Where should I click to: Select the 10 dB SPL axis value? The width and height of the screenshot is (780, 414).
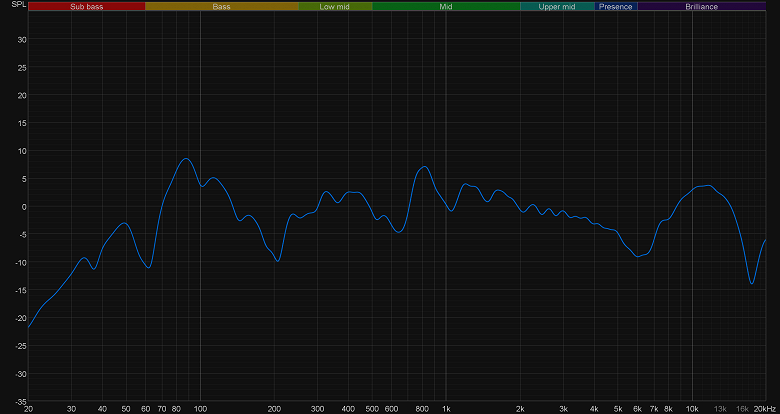22,151
